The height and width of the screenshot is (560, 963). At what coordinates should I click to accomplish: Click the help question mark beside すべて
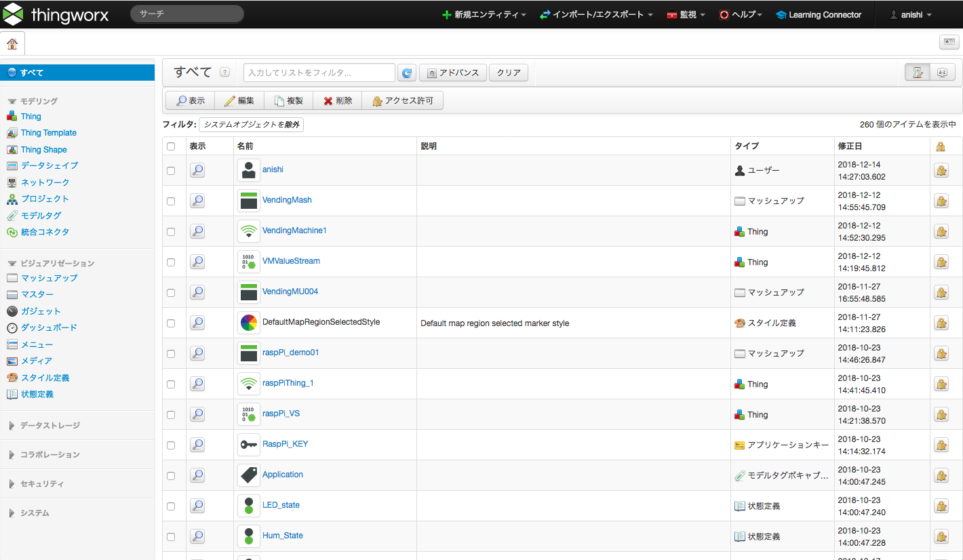click(x=224, y=73)
